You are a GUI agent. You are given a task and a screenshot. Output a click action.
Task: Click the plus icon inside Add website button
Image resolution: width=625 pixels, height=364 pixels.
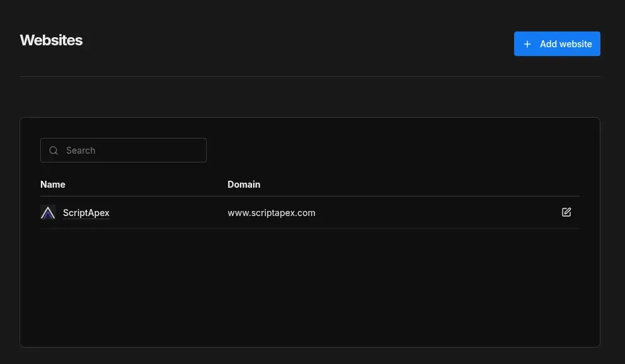pos(527,43)
